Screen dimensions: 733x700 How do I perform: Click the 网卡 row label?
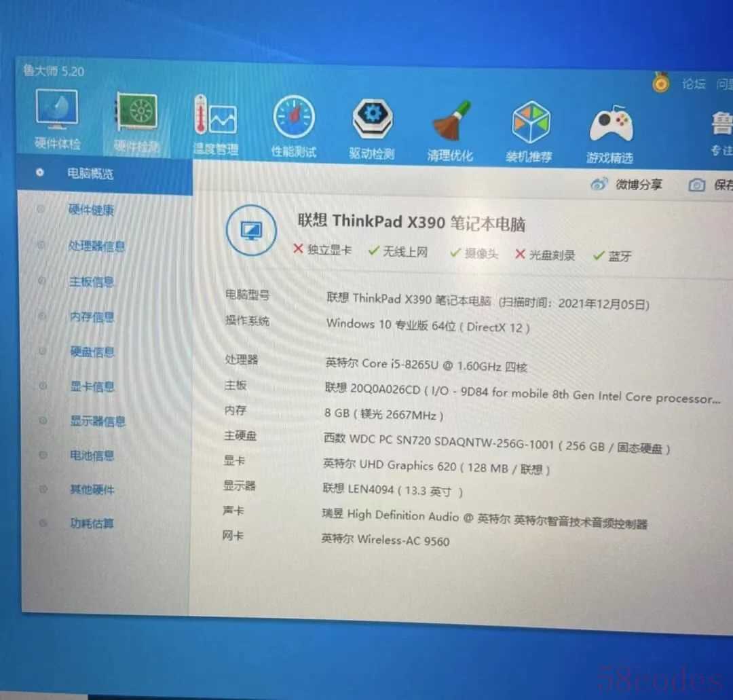pos(233,536)
